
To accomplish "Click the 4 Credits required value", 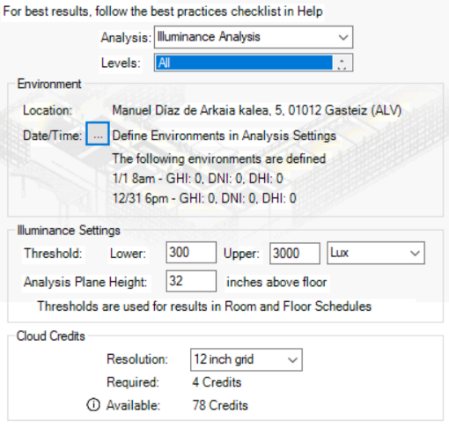I will [217, 382].
